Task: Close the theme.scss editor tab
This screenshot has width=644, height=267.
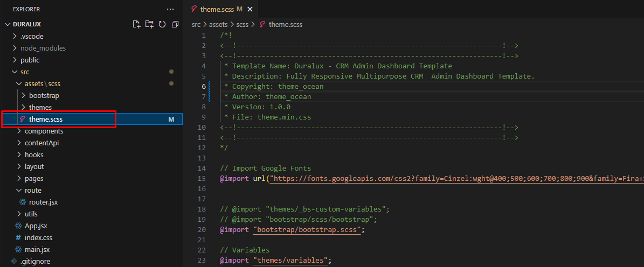Action: point(250,9)
